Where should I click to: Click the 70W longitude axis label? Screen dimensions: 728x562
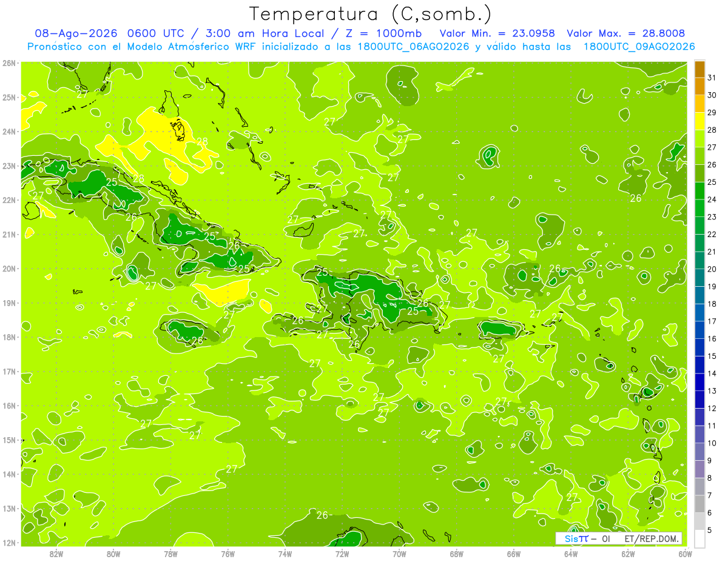[399, 554]
